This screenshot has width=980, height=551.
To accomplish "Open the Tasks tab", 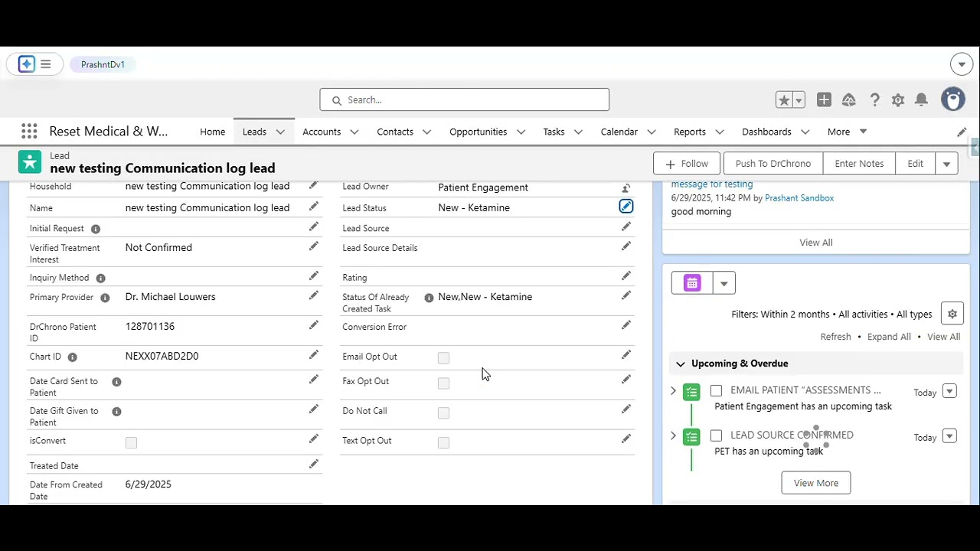I will (554, 132).
